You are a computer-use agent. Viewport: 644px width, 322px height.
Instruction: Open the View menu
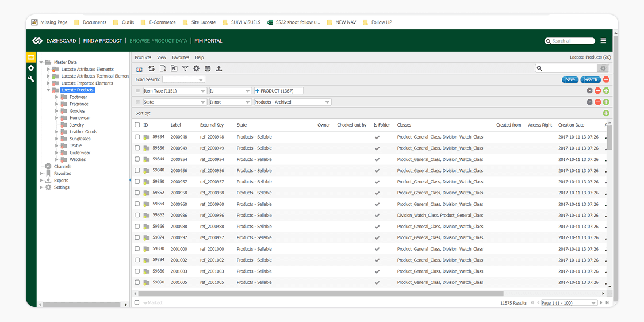tap(162, 57)
